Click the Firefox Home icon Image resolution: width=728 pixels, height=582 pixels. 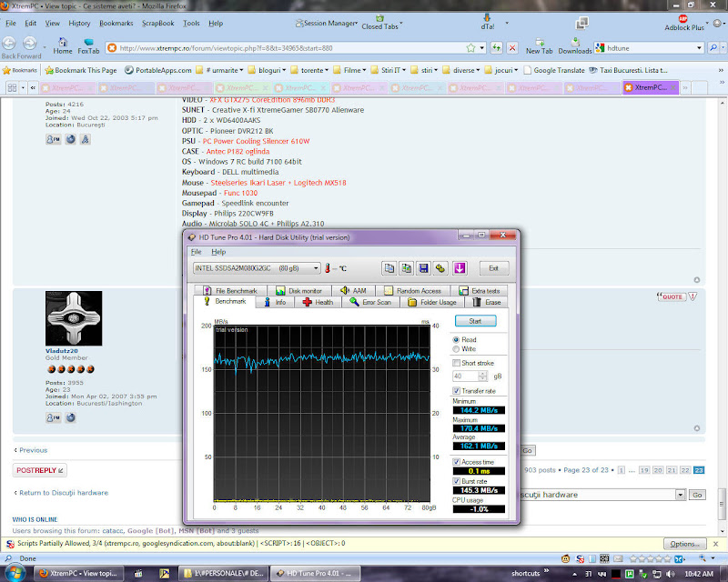click(x=63, y=42)
